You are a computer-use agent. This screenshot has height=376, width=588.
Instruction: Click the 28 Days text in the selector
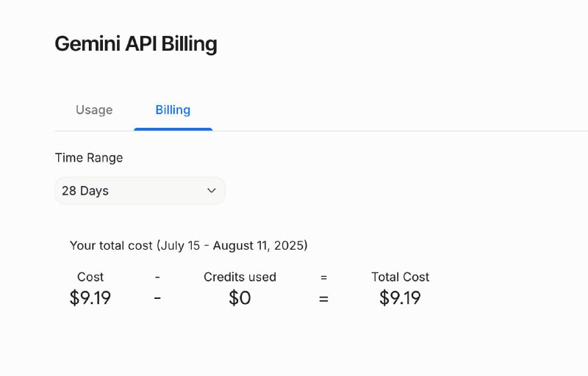point(85,190)
